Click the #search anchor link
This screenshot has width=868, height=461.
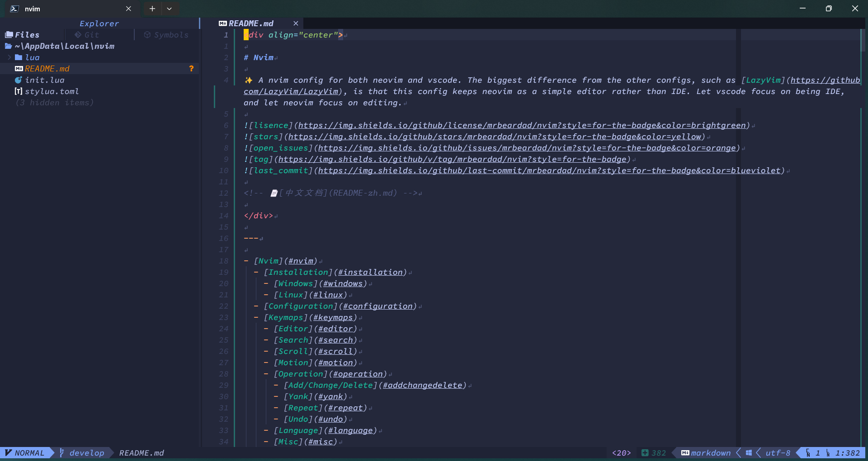click(335, 340)
